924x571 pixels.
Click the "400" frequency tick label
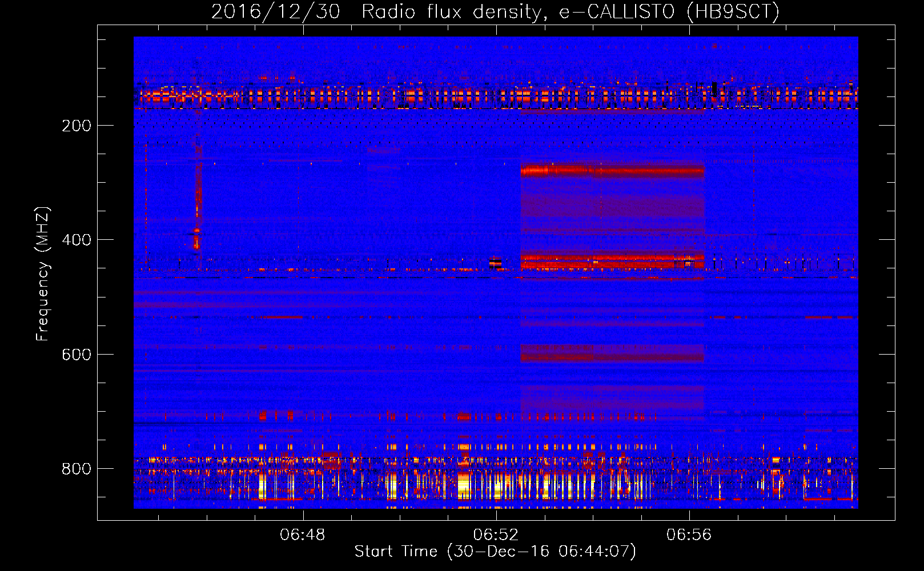click(x=77, y=240)
